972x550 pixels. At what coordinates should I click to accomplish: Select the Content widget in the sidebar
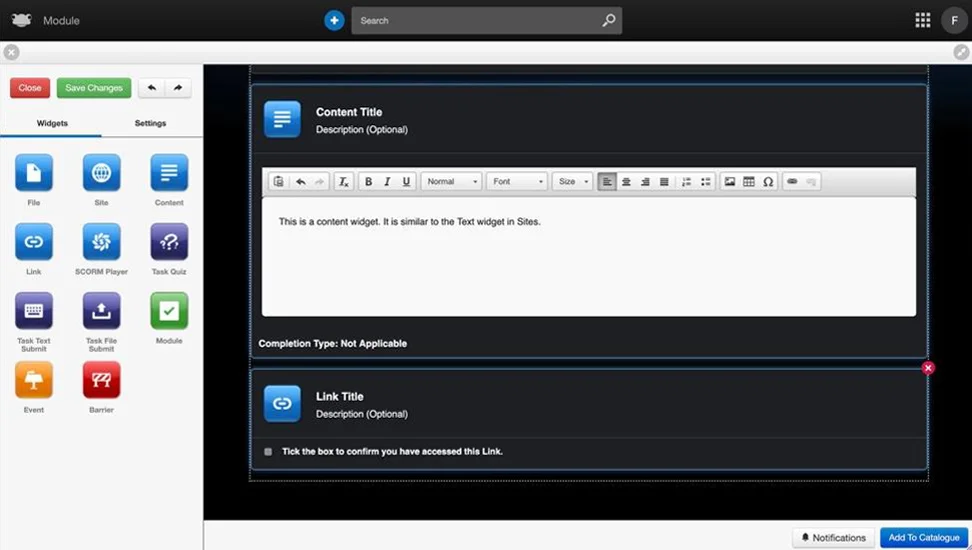(x=169, y=173)
